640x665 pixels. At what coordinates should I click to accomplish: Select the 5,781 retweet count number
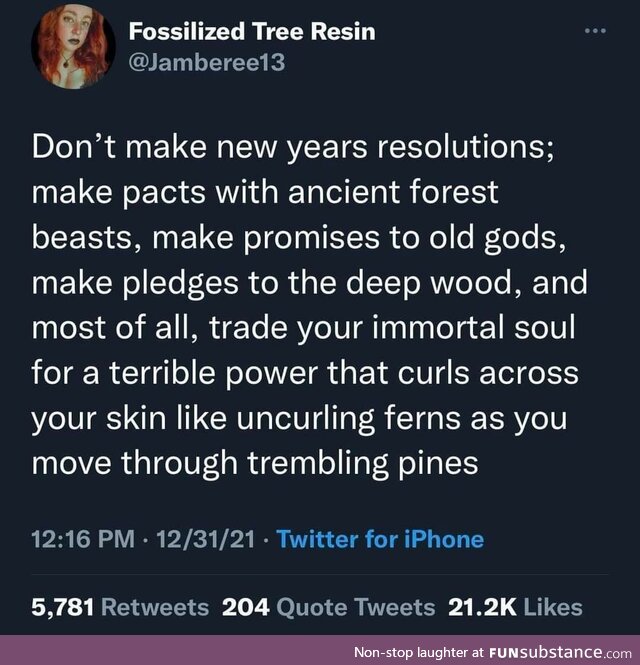[x=62, y=607]
